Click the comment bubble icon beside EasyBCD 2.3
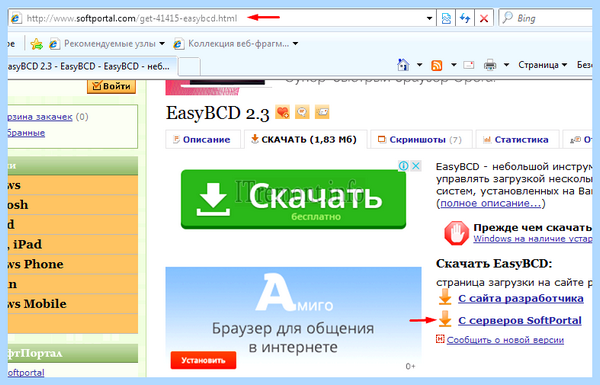Image resolution: width=600 pixels, height=385 pixels. 302,113
